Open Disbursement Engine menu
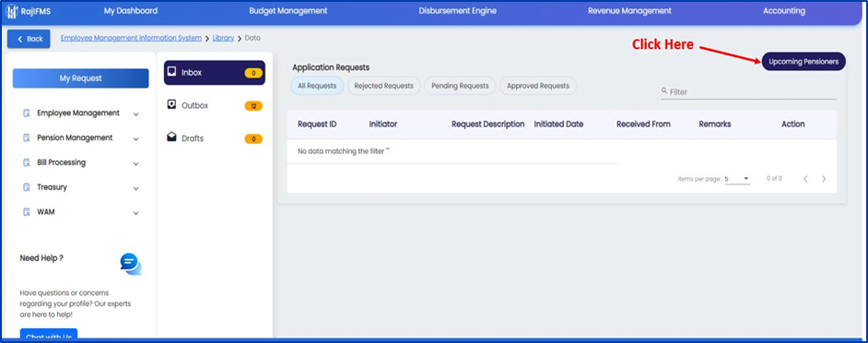 [x=457, y=10]
